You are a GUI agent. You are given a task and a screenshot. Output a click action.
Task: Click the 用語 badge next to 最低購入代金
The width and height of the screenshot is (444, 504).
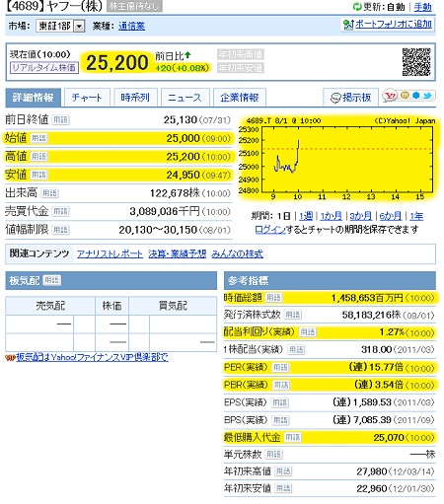click(292, 437)
